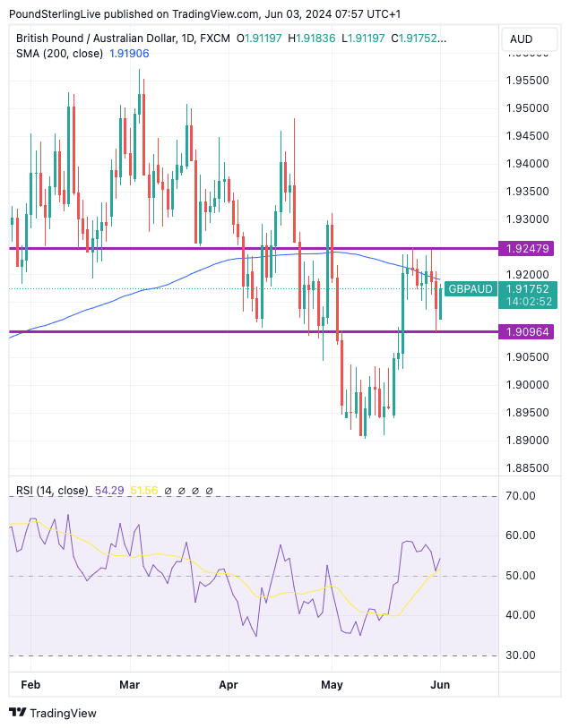Click the Feb label on time axis

[30, 685]
